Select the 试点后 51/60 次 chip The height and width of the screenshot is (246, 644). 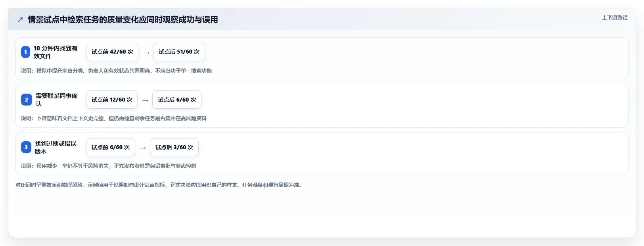click(x=179, y=52)
